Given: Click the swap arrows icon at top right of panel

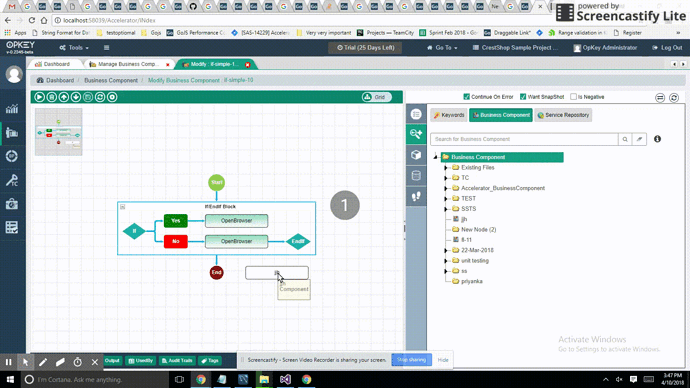Looking at the screenshot, I should [x=660, y=98].
